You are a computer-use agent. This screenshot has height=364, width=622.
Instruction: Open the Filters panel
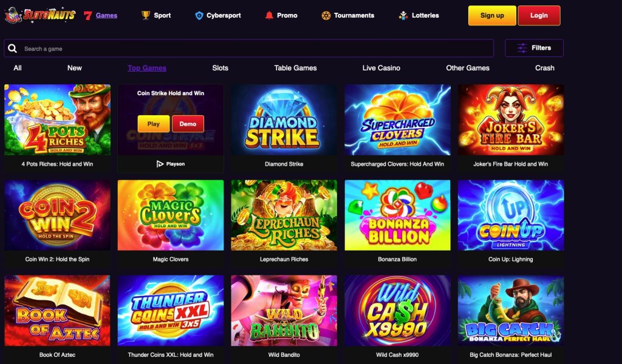point(534,48)
